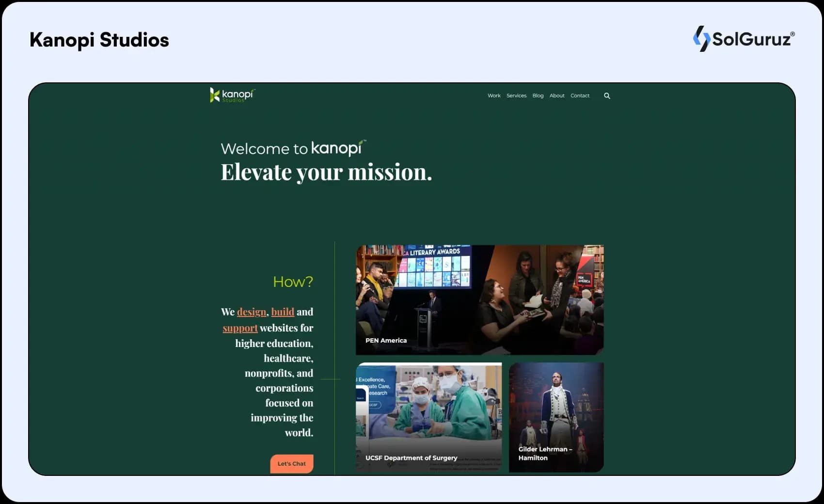Open the PEN America project card

[x=480, y=300]
